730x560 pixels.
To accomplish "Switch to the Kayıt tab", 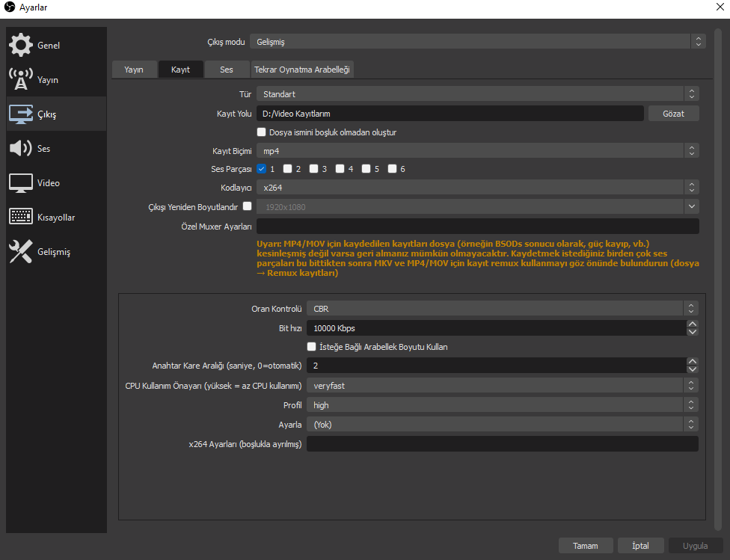I will coord(181,70).
